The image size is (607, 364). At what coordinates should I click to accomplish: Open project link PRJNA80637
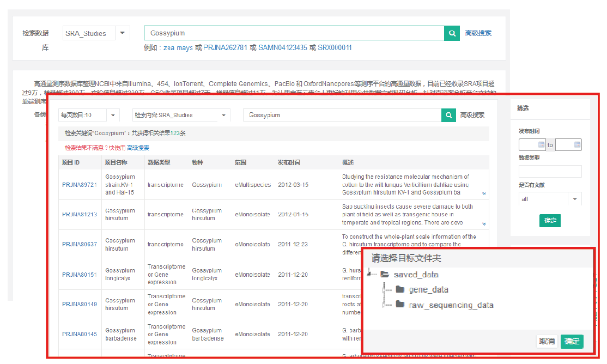click(80, 244)
